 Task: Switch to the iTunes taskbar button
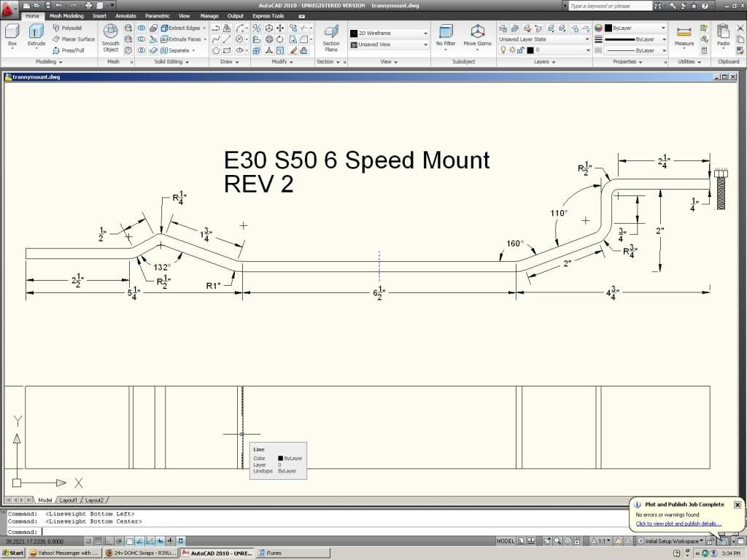pos(293,553)
